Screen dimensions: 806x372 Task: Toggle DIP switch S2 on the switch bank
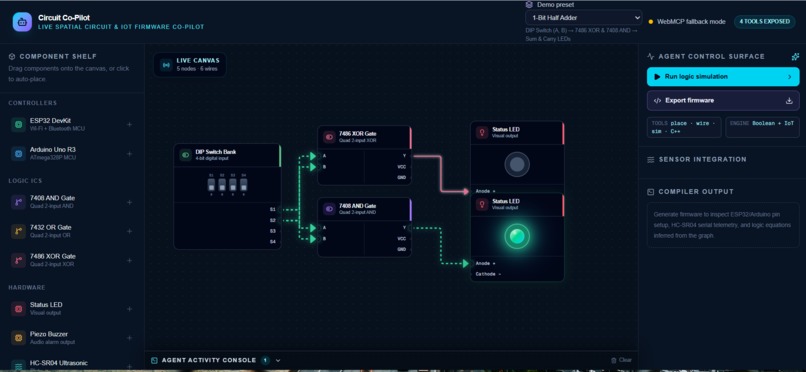[x=222, y=185]
